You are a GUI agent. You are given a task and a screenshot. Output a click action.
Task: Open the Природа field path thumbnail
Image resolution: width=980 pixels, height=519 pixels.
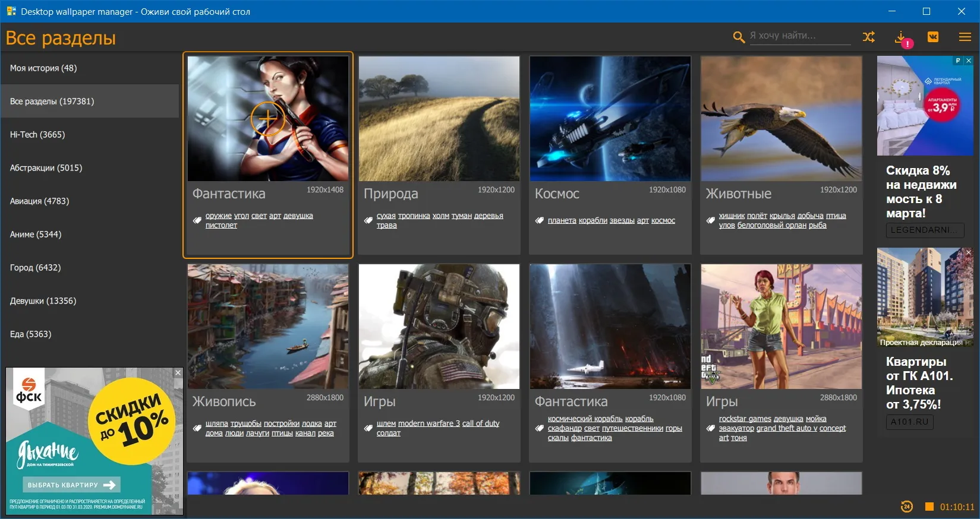439,119
